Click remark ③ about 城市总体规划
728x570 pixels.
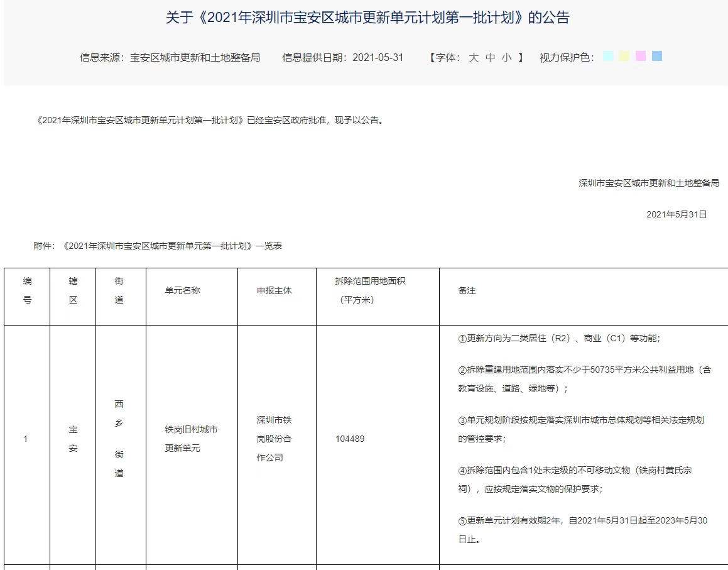tap(581, 429)
